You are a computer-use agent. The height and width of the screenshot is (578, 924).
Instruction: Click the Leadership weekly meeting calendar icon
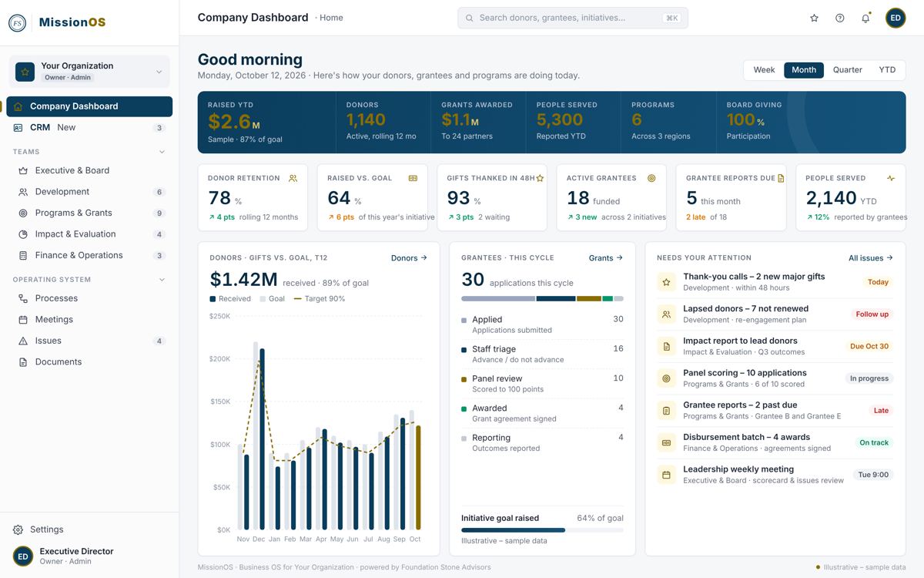666,475
